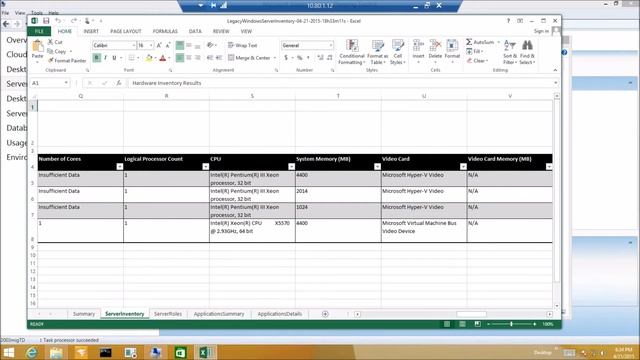
Task: Open the Number Format General dropdown
Action: point(331,45)
